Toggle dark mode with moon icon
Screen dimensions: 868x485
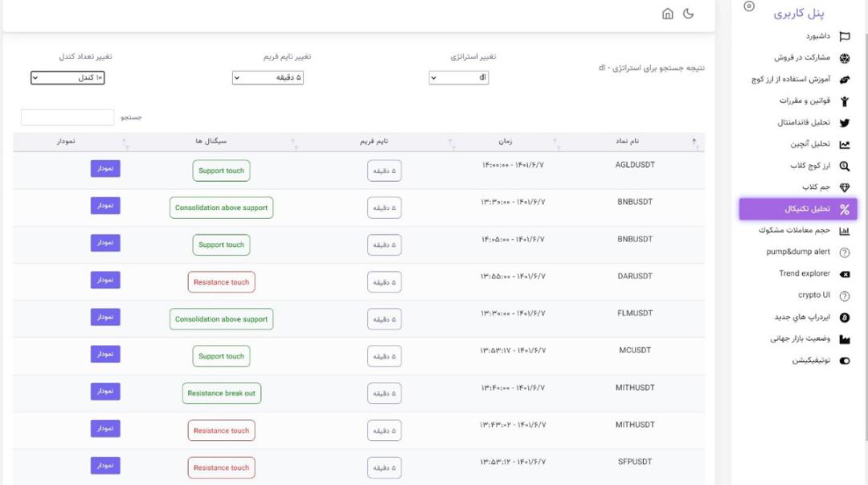(x=688, y=14)
